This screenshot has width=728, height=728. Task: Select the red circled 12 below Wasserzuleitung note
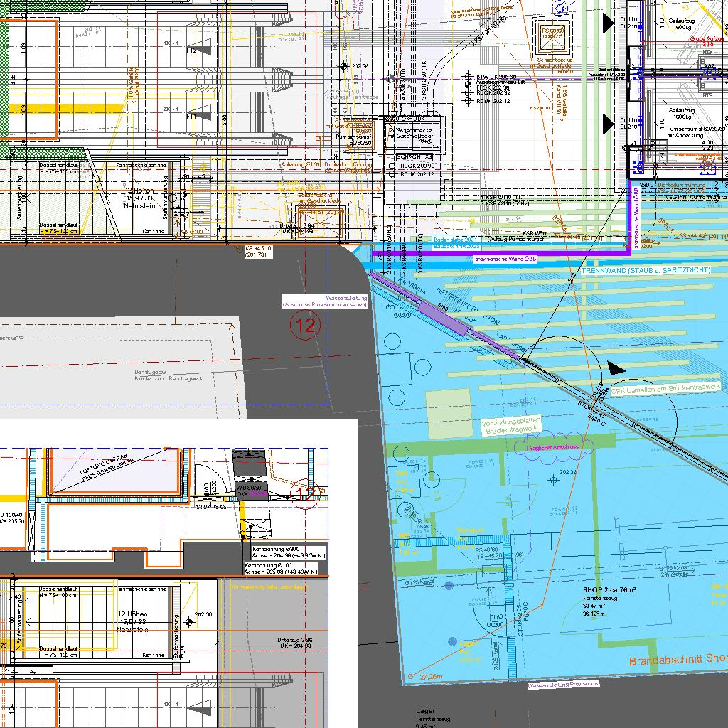(x=306, y=325)
